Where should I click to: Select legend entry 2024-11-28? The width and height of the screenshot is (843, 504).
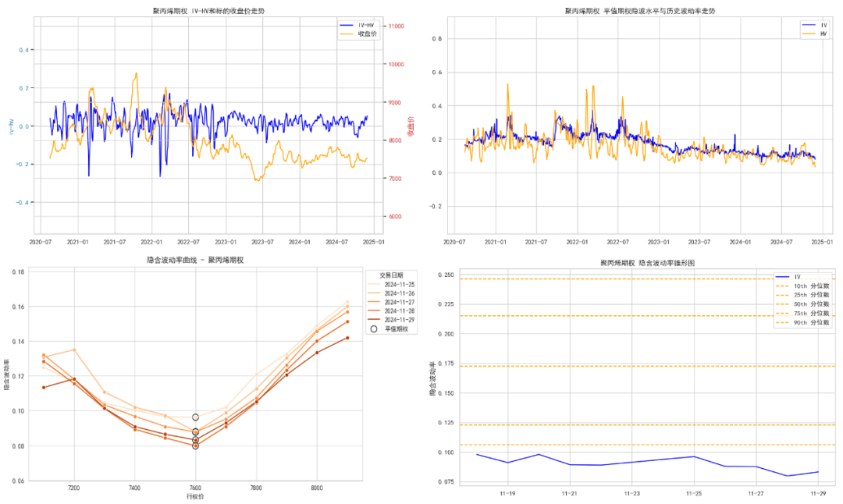click(x=391, y=311)
